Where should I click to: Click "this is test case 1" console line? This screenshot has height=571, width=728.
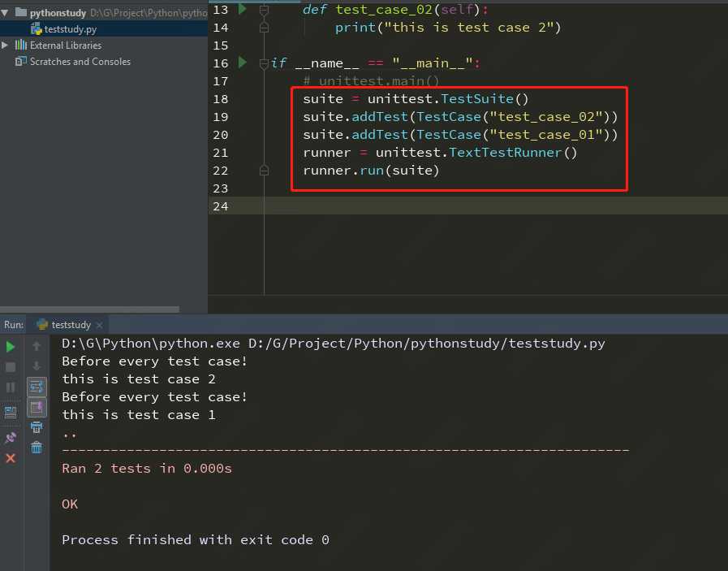(139, 415)
